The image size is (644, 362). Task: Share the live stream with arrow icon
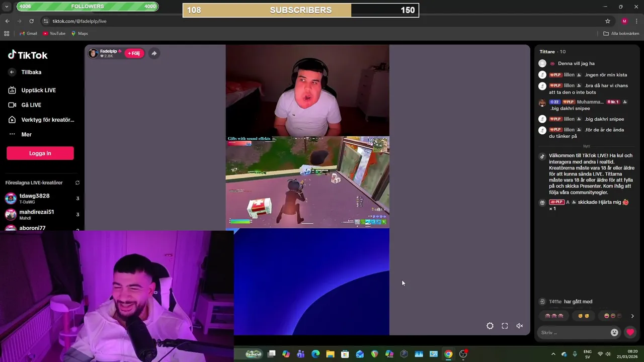coord(154,53)
